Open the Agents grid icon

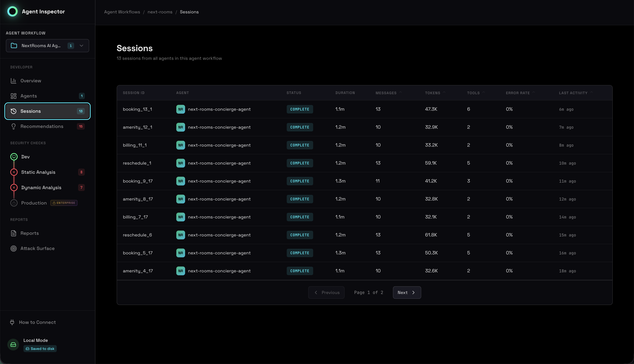pos(14,96)
